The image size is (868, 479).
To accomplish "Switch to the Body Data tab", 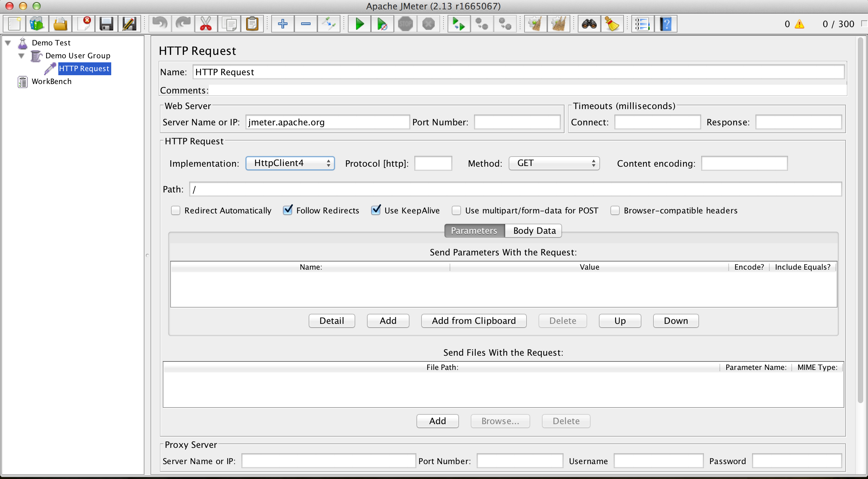I will click(x=533, y=230).
